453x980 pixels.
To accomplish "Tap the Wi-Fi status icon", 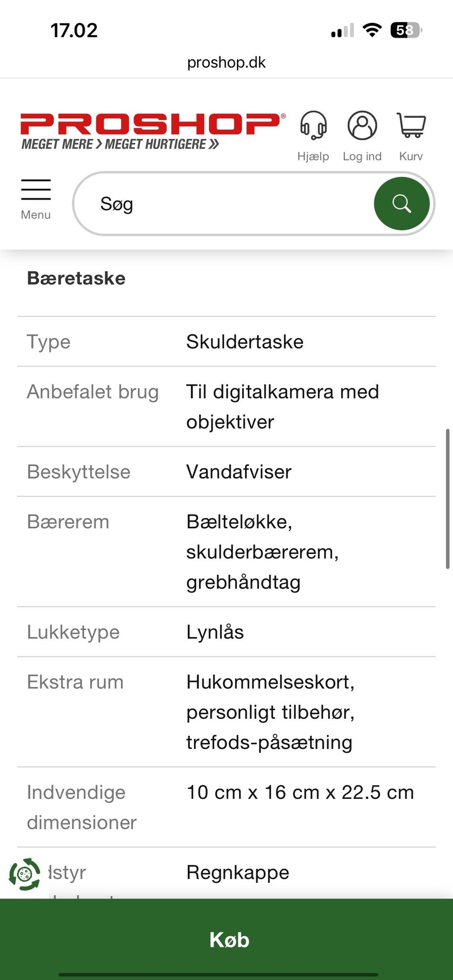I will (x=372, y=30).
